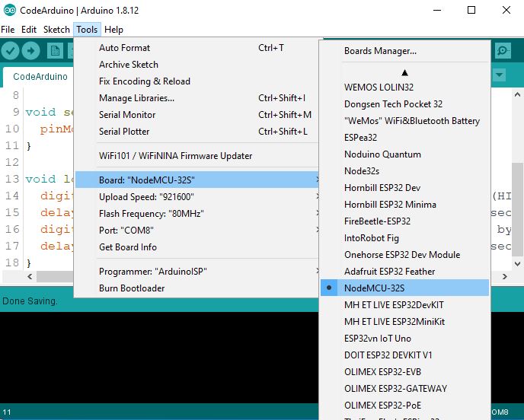This screenshot has width=524, height=420.
Task: Choose Auto Format from Tools menu
Action: (196, 48)
